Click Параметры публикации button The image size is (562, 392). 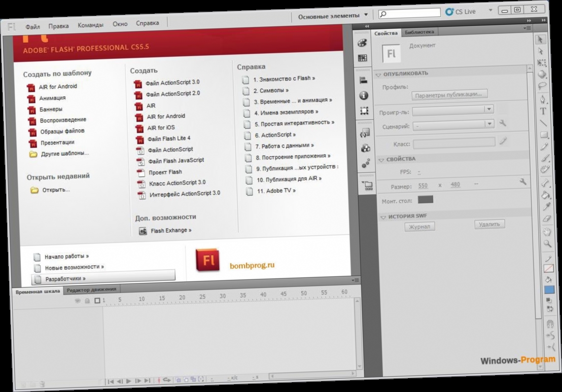448,95
